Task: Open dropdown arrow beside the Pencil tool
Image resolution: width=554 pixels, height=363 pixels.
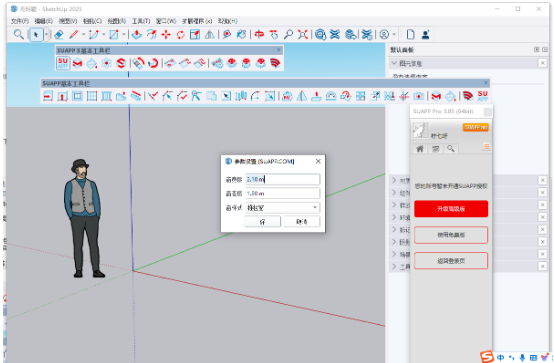Action: pyautogui.click(x=83, y=35)
